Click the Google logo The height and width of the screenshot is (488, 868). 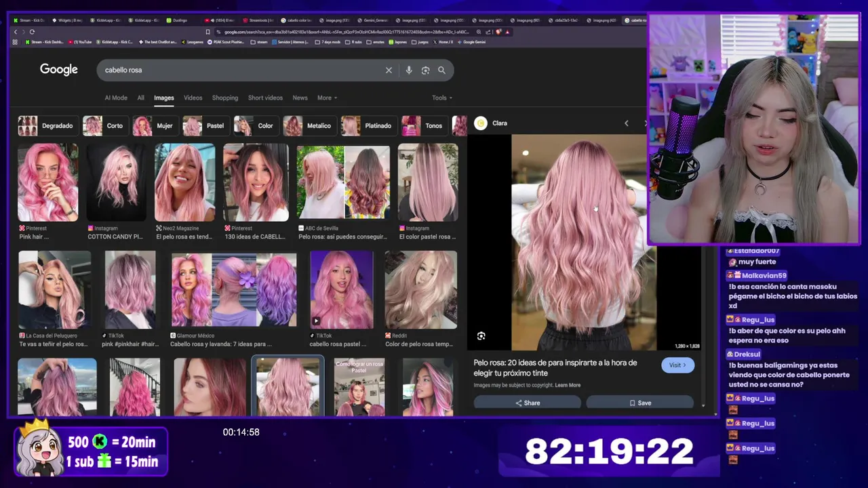pyautogui.click(x=58, y=69)
